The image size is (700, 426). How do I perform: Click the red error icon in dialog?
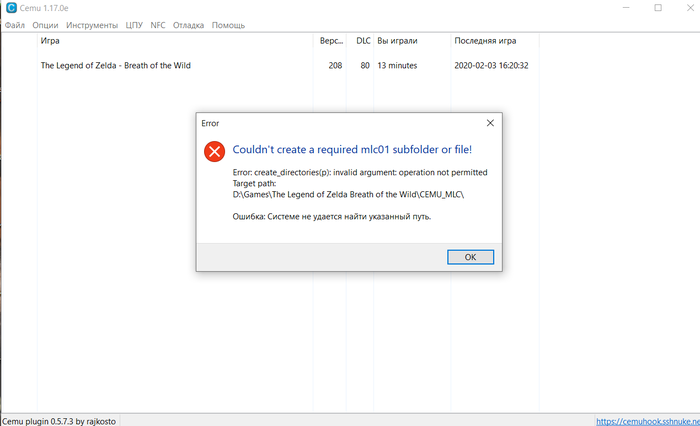[215, 151]
